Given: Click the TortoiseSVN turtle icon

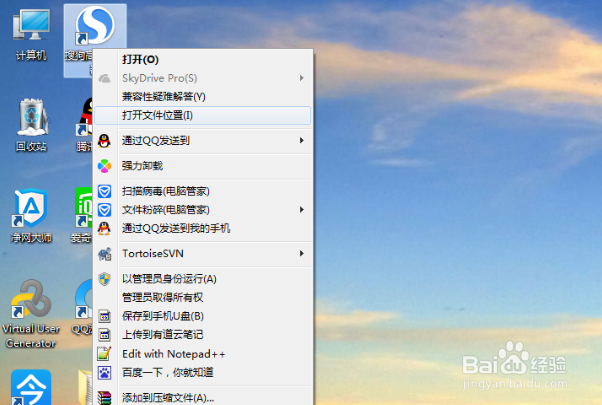Looking at the screenshot, I should 104,254.
